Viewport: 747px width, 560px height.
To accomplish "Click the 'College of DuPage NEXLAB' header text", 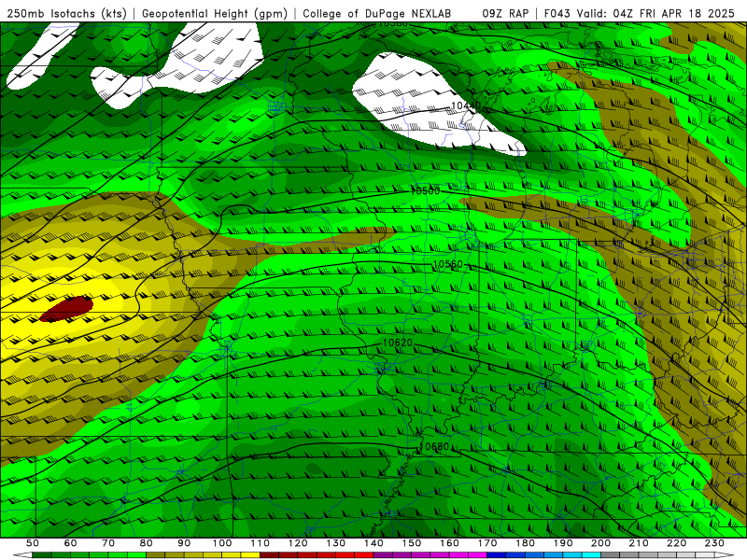I will point(376,13).
